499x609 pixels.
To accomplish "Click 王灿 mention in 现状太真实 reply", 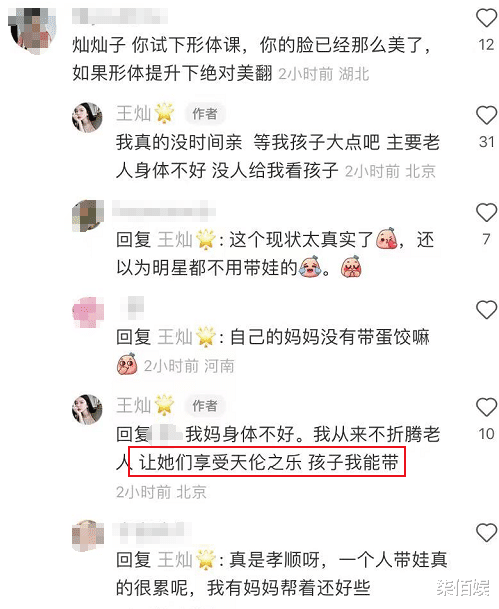I will 175,239.
